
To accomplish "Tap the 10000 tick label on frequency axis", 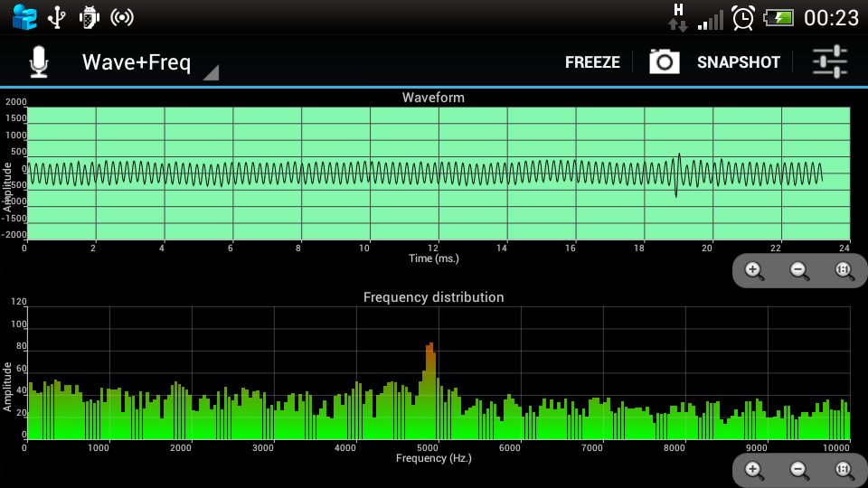I will point(836,447).
